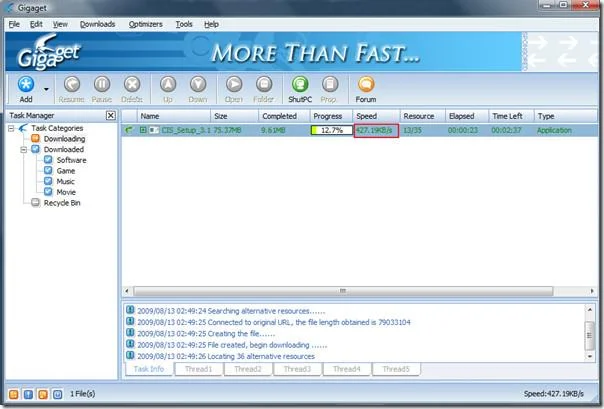Click the Application type cell
This screenshot has width=604, height=409.
coord(554,131)
